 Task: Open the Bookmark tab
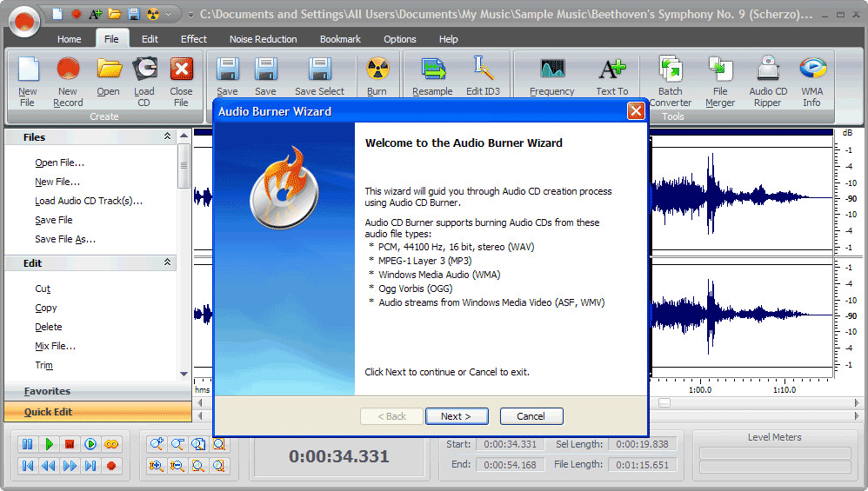pyautogui.click(x=340, y=39)
